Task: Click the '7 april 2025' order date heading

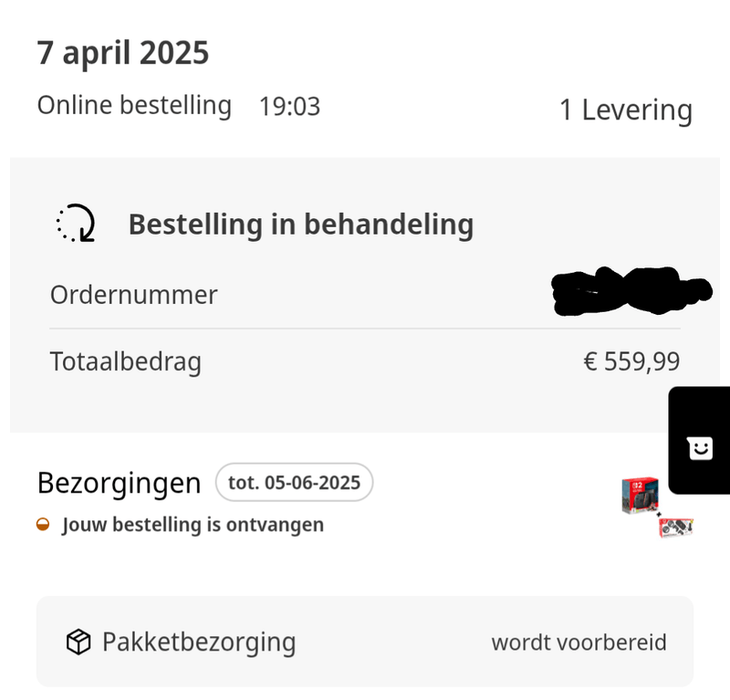Action: coord(123,53)
